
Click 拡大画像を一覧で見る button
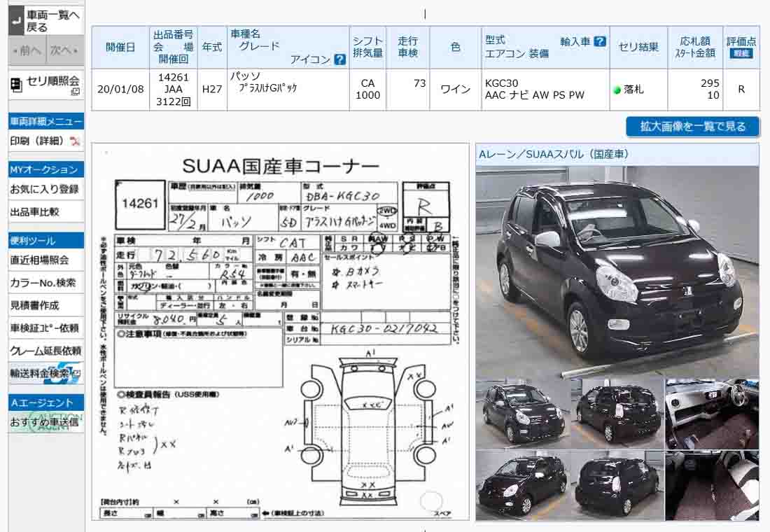[x=692, y=127]
